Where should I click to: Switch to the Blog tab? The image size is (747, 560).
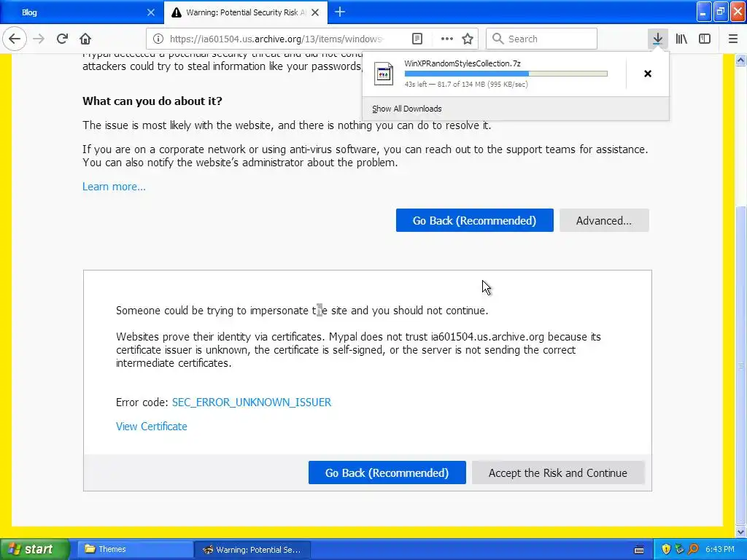(x=82, y=12)
